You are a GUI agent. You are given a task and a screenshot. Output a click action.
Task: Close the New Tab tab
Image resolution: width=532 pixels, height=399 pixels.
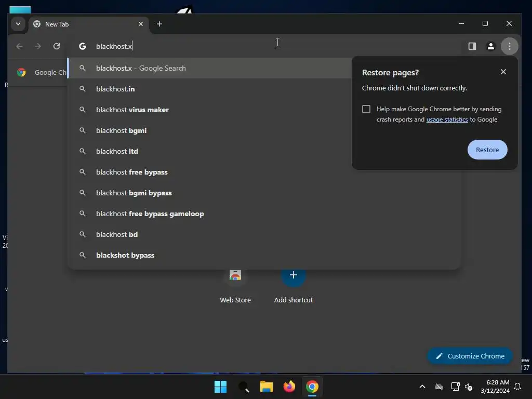pos(141,24)
